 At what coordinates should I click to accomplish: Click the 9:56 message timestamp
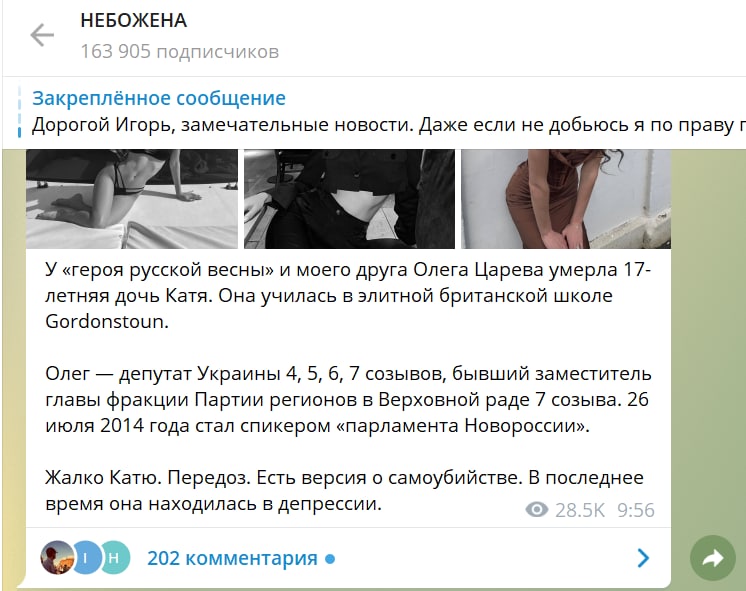tap(636, 510)
